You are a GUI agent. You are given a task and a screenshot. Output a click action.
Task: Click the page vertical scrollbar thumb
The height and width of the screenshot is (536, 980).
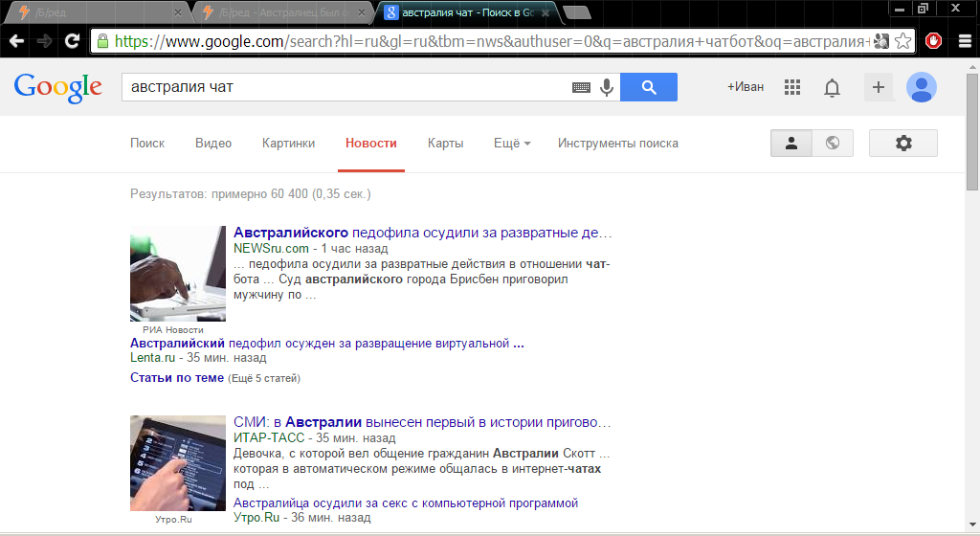pyautogui.click(x=972, y=131)
